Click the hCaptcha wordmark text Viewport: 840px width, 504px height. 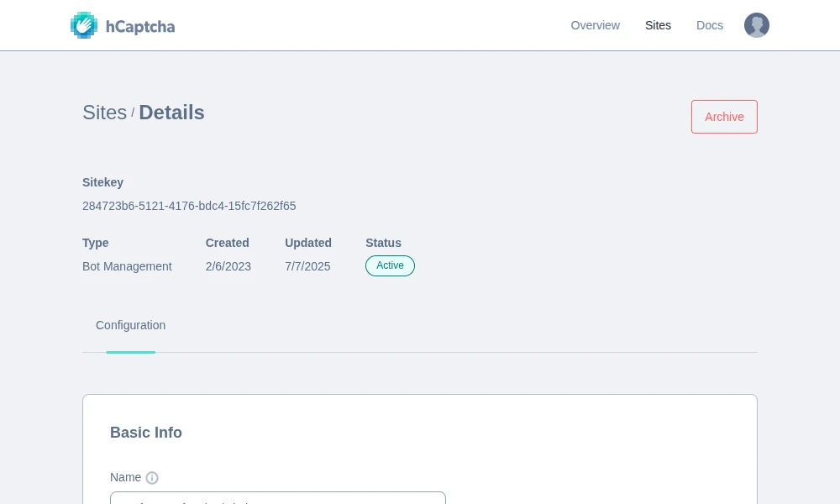point(140,26)
